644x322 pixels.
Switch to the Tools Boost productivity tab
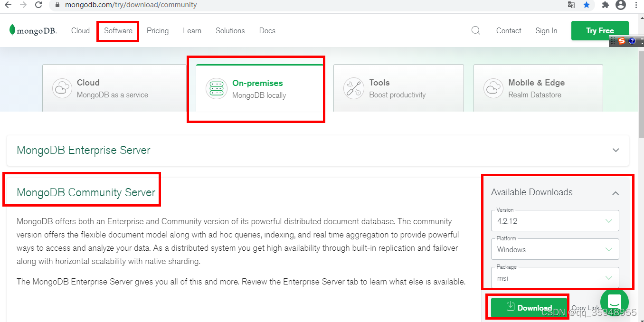pos(398,88)
